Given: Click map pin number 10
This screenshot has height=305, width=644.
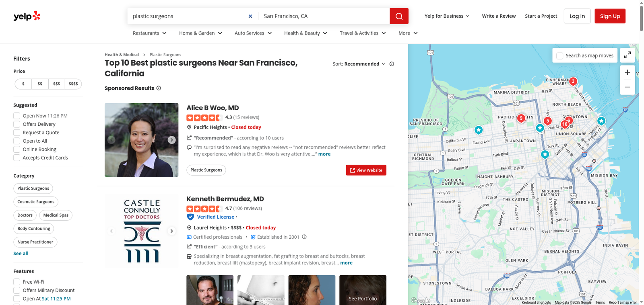Looking at the screenshot, I should (565, 124).
